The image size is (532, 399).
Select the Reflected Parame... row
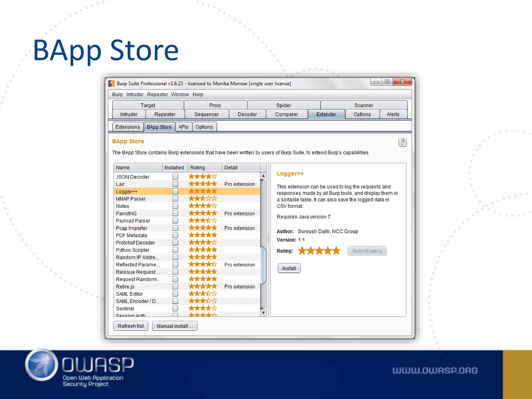[187, 264]
